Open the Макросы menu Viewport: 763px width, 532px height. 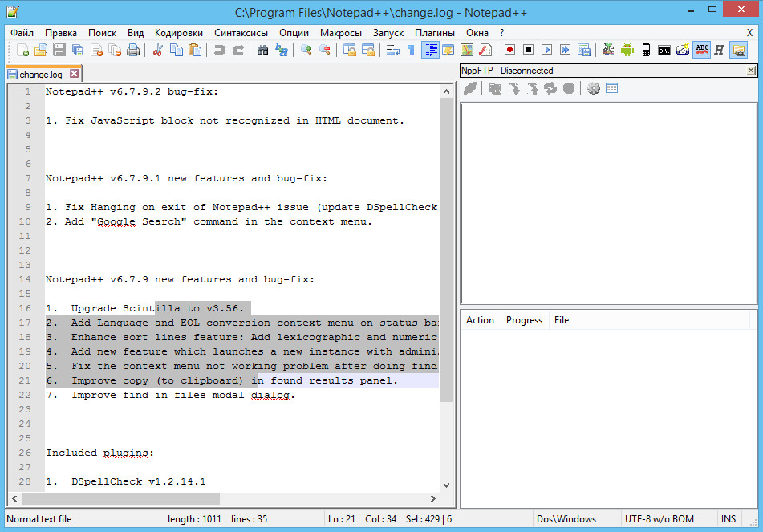tap(341, 33)
